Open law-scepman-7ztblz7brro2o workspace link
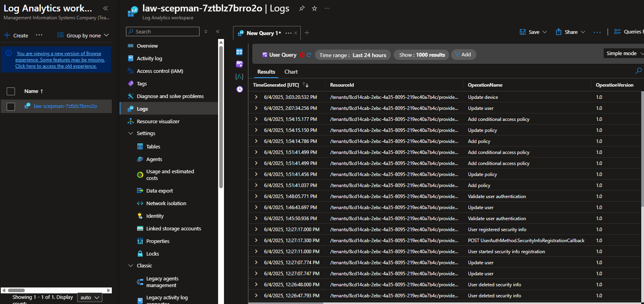Screen dimensions: 644x304 pyautogui.click(x=65, y=106)
